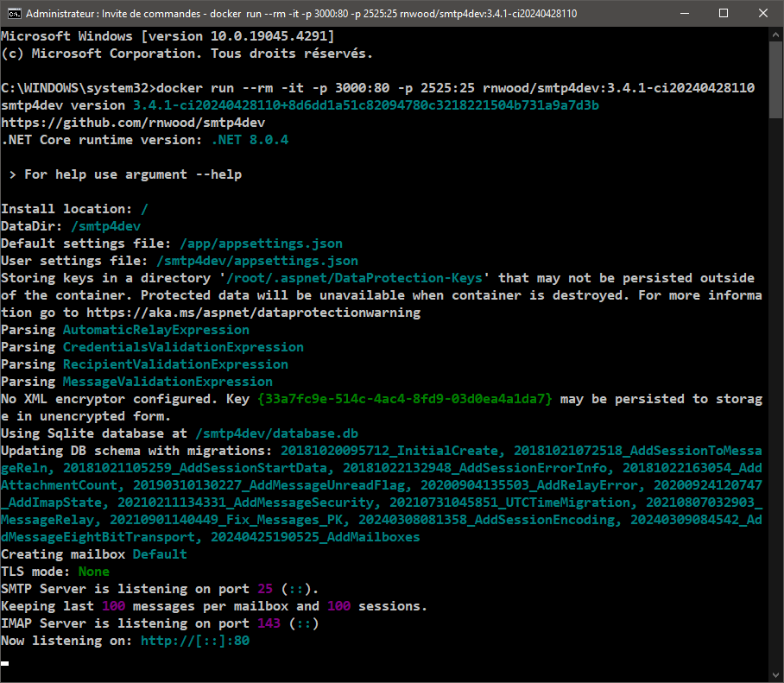Close the command prompt window
This screenshot has height=683, width=784.
pos(763,14)
